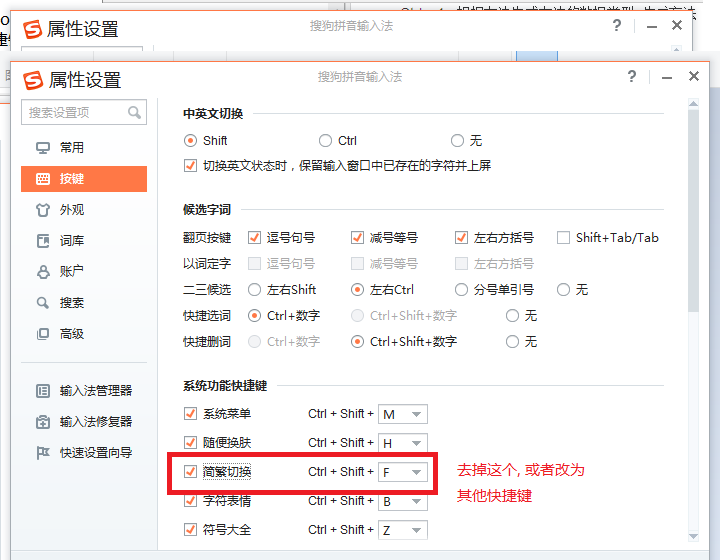Select 无 for 中英文切换
This screenshot has height=560, width=720.
coord(457,140)
